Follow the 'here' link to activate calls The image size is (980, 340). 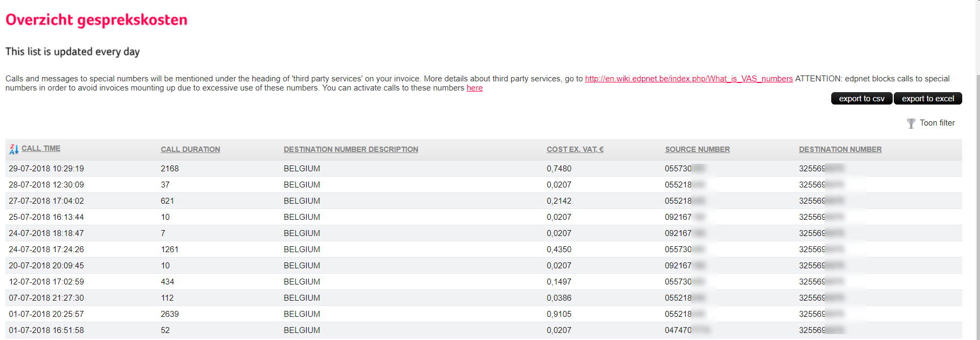pyautogui.click(x=474, y=88)
